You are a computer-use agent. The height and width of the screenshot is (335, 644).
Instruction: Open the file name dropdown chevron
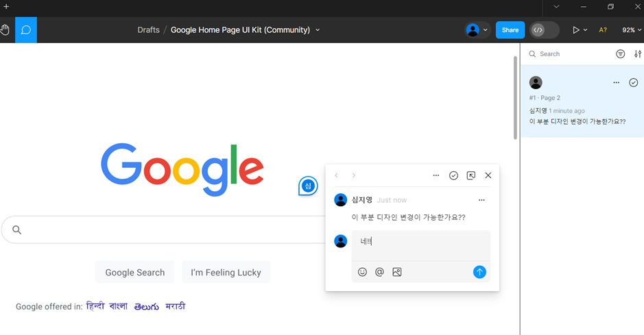[x=318, y=30]
